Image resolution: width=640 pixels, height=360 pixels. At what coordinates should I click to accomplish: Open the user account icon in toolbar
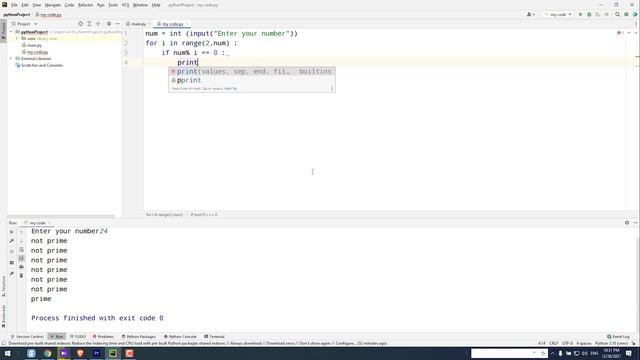point(530,14)
